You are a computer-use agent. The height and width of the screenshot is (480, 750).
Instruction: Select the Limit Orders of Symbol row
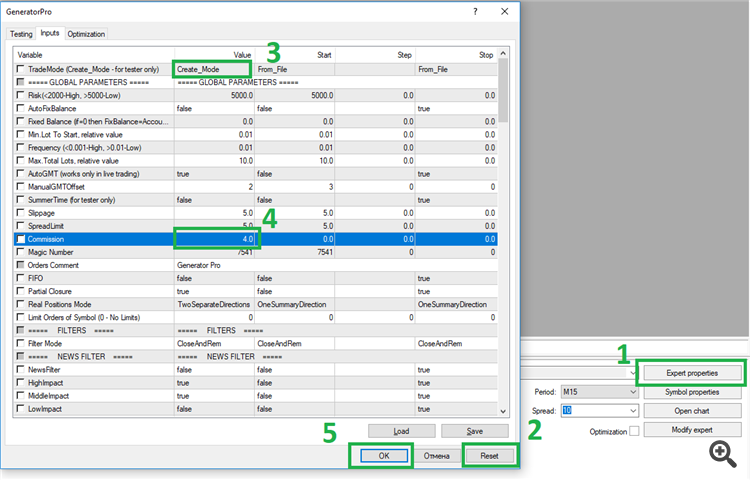tap(255, 317)
